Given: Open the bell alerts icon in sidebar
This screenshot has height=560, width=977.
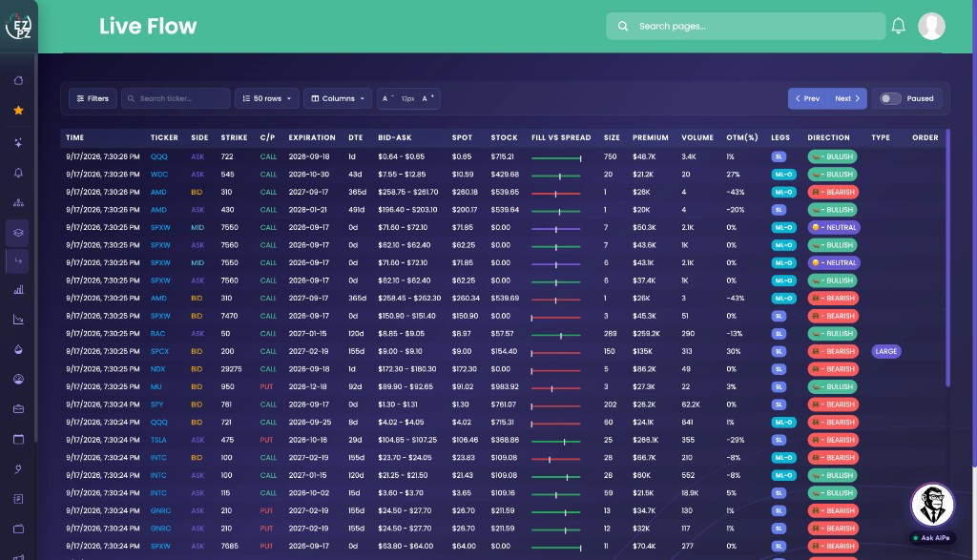Looking at the screenshot, I should (19, 173).
